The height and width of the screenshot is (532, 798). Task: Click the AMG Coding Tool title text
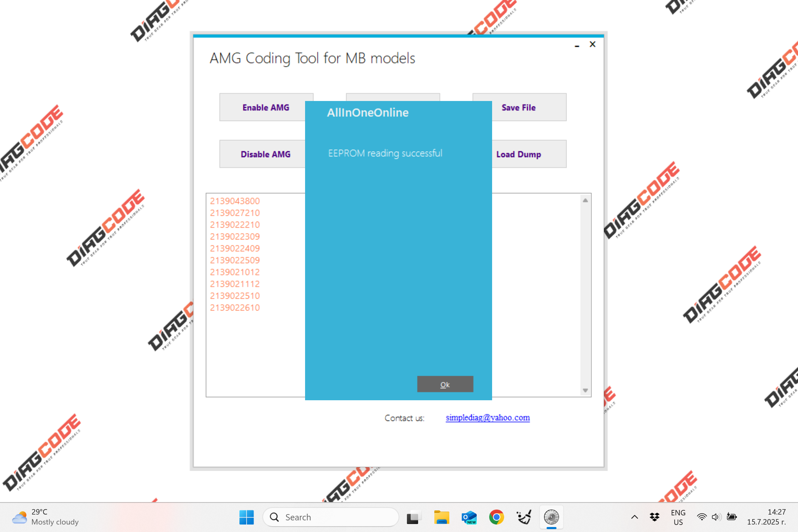click(312, 59)
